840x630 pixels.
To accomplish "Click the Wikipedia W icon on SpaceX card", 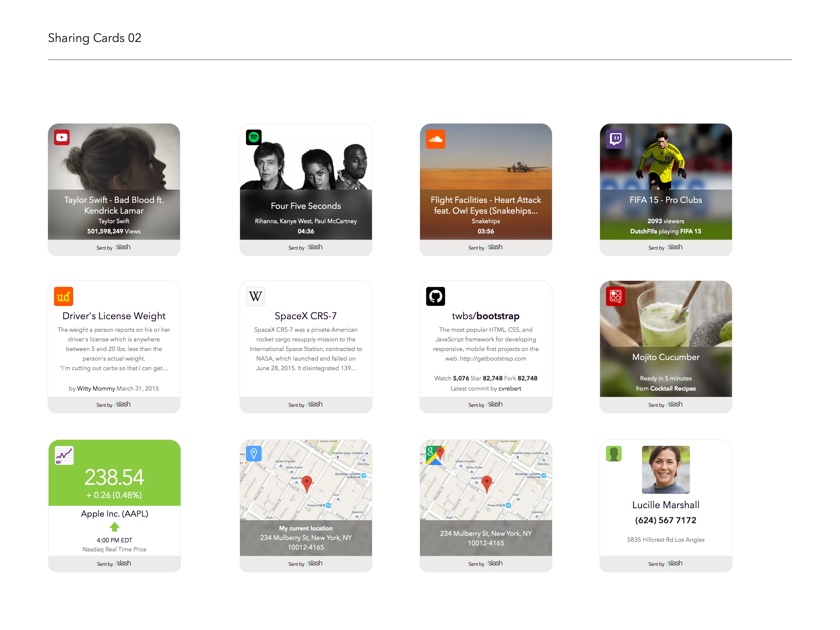I will 256,296.
